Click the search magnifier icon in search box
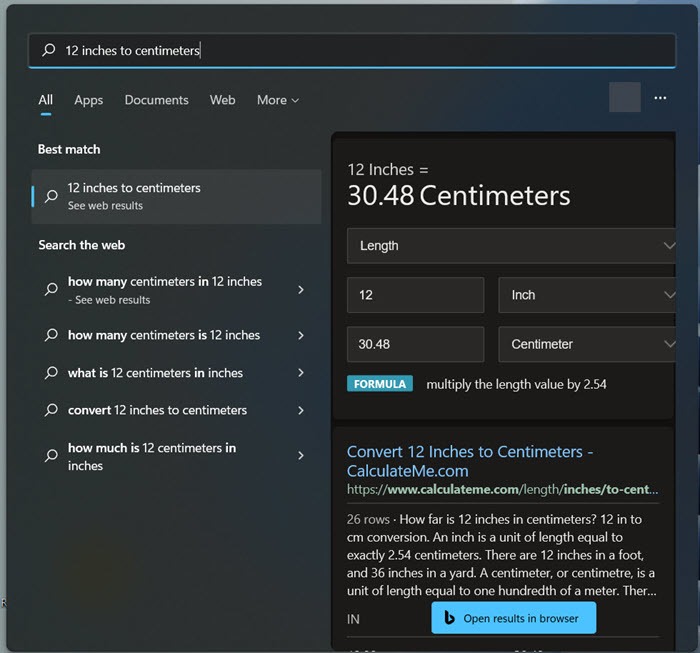 point(48,50)
